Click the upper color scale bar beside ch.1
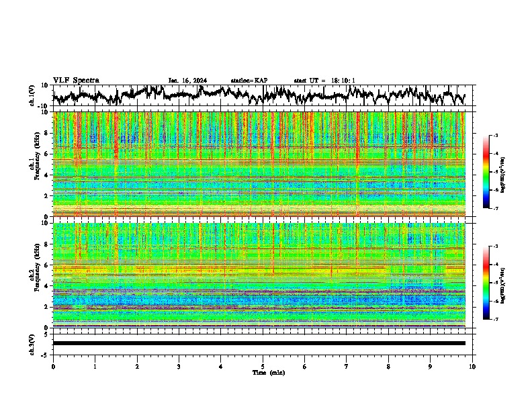532x411 pixels. click(486, 172)
